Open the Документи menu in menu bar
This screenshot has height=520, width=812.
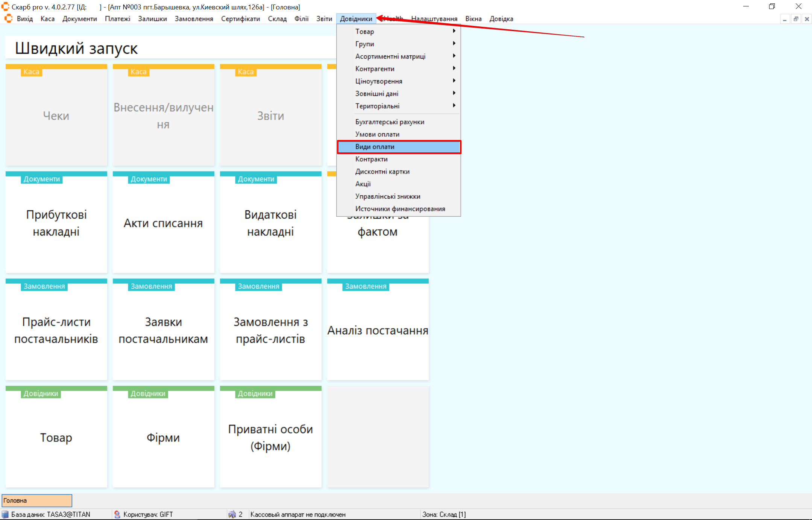79,19
